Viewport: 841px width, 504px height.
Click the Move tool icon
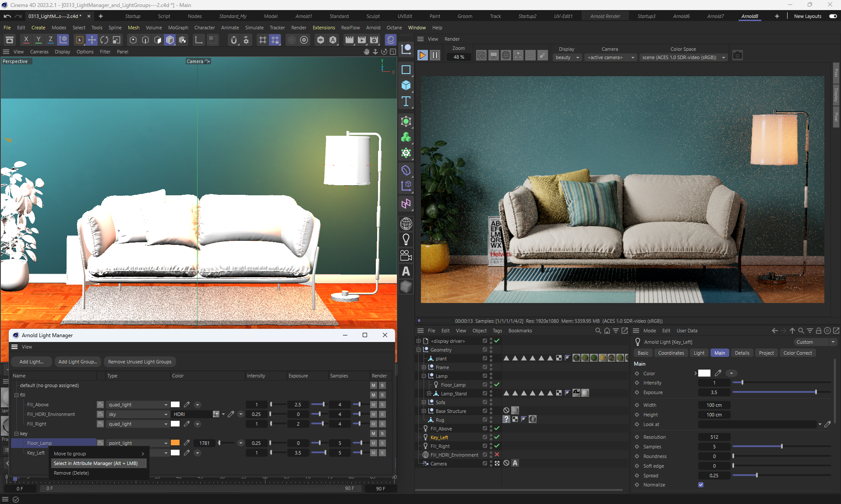pos(92,40)
